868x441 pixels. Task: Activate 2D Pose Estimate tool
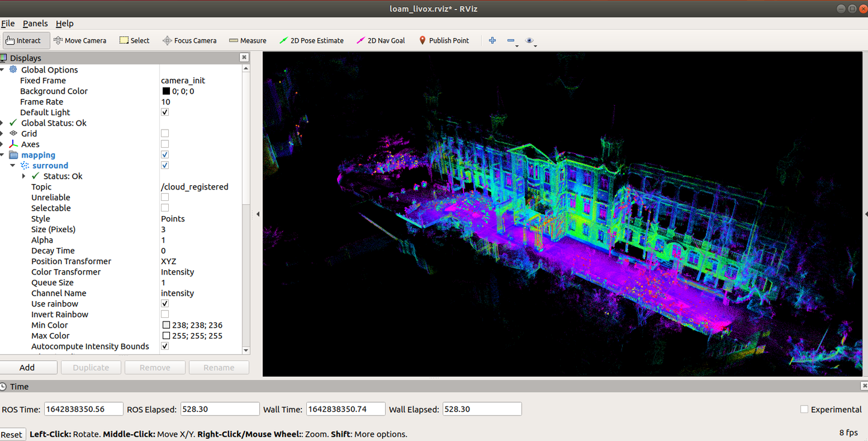pos(312,40)
